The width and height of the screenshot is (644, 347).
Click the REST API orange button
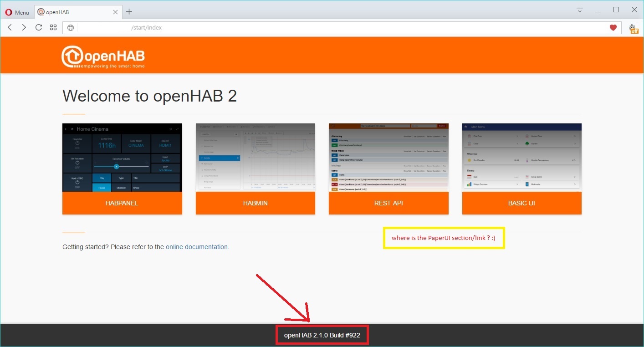388,203
